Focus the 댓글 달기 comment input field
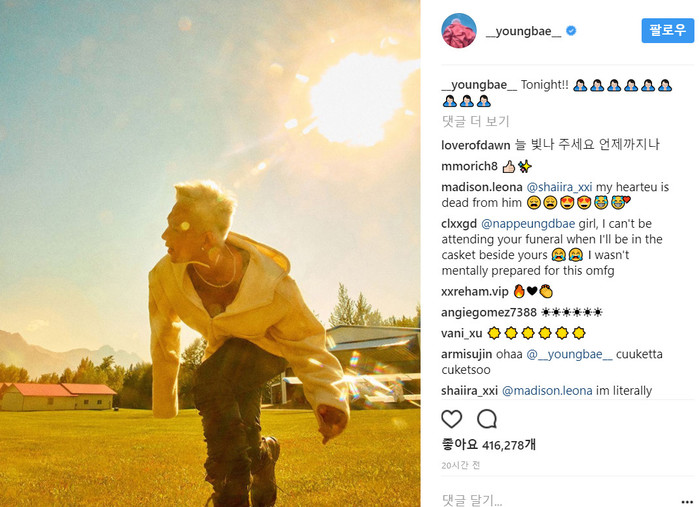The height and width of the screenshot is (507, 699). (557, 500)
